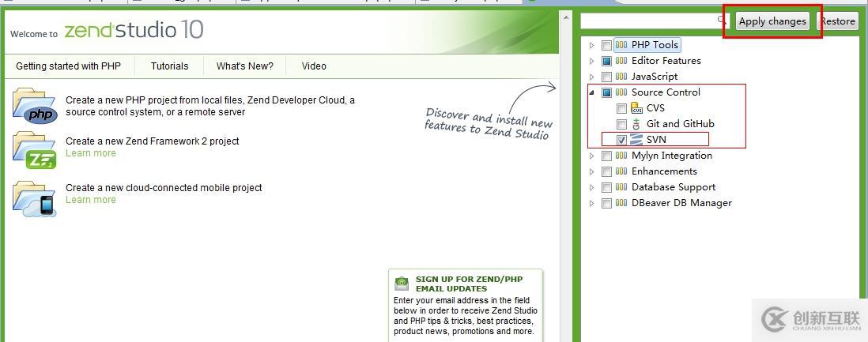
Task: Open the Getting started with PHP tab
Action: (x=68, y=66)
